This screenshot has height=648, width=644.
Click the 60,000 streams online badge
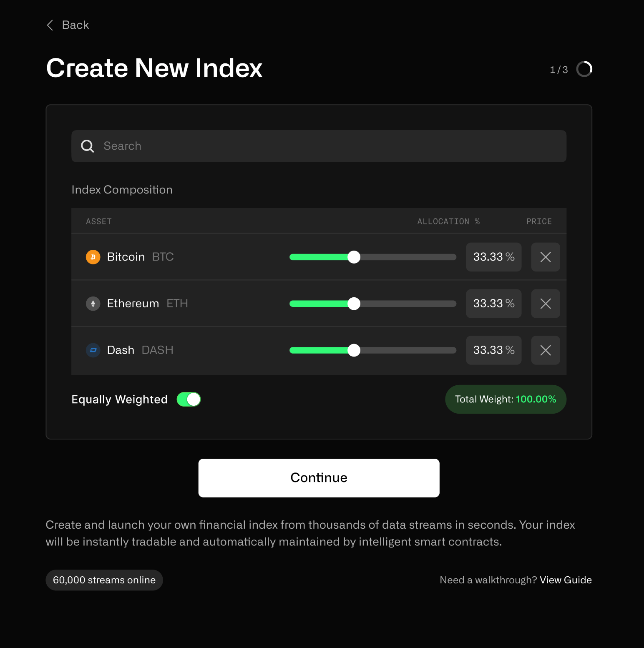(104, 580)
